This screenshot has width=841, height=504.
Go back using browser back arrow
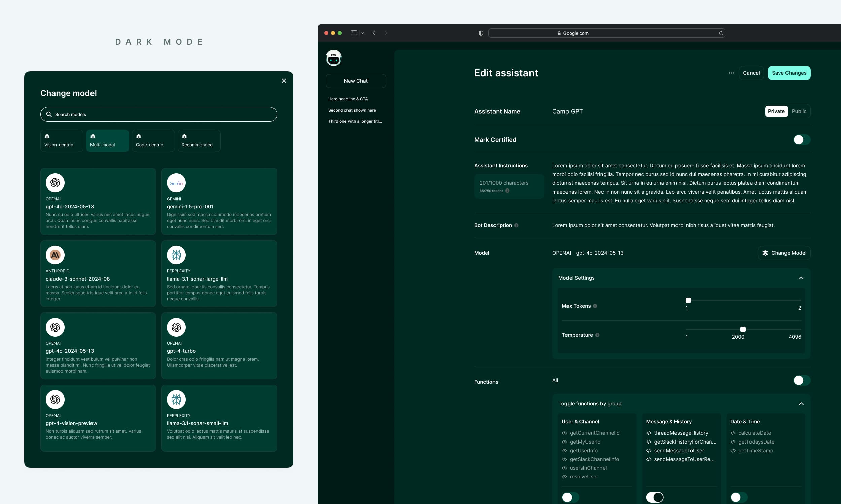pyautogui.click(x=374, y=33)
